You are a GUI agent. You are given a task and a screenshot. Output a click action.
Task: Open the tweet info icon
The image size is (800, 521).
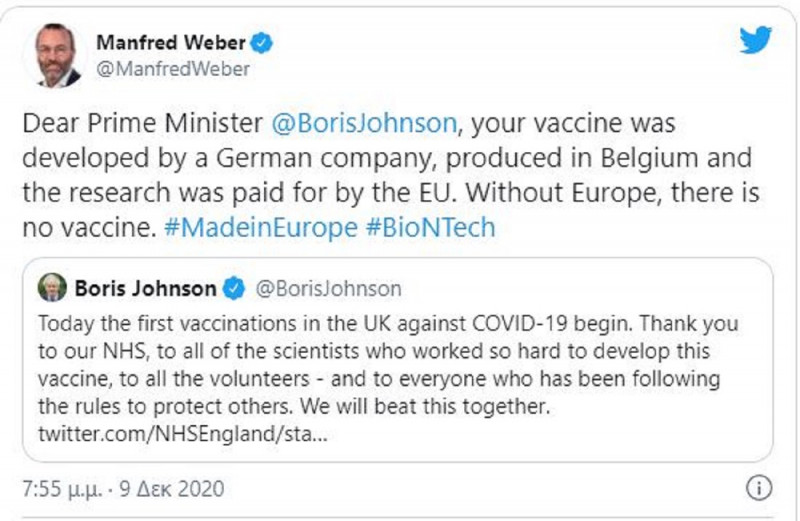(759, 489)
